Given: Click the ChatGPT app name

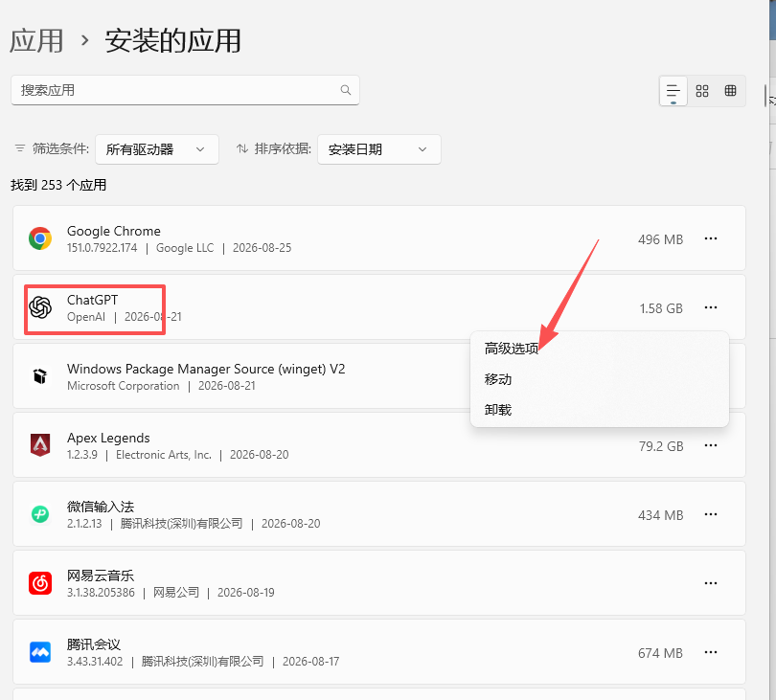Looking at the screenshot, I should (93, 300).
